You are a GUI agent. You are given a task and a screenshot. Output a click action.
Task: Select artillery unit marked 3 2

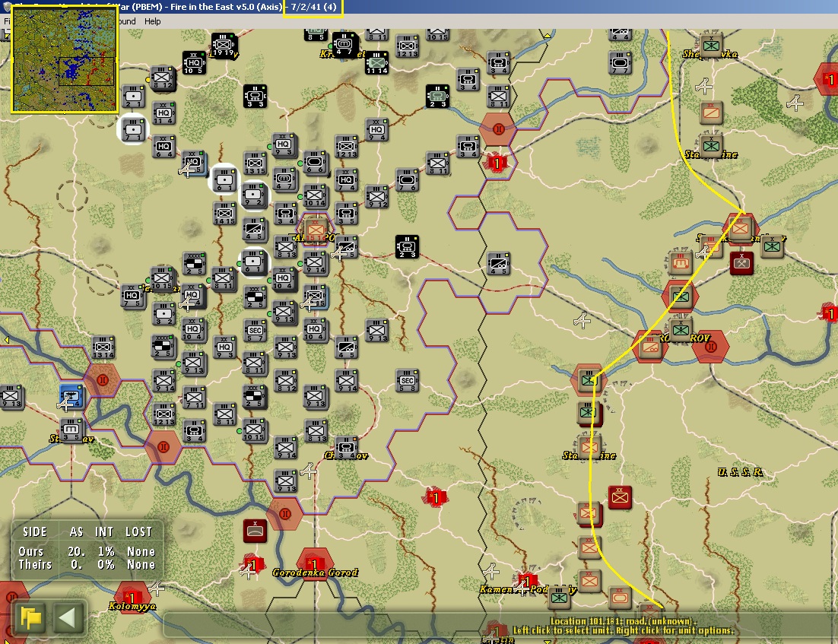click(x=163, y=314)
